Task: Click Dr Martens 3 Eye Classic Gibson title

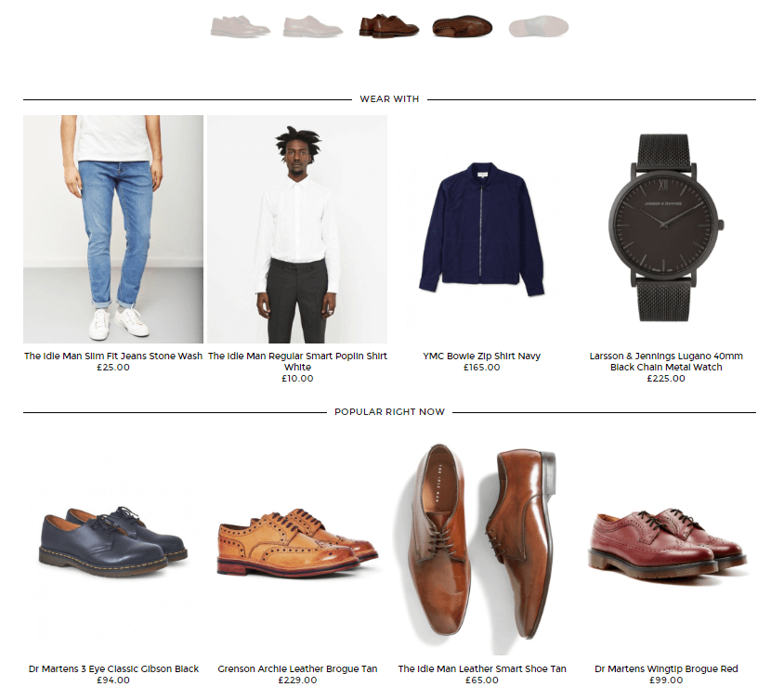Action: (x=113, y=668)
